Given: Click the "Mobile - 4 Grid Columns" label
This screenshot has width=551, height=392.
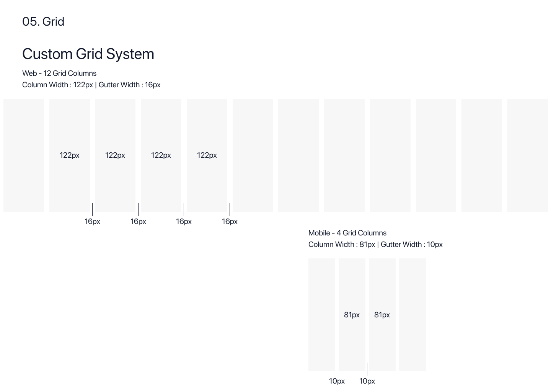Looking at the screenshot, I should point(347,233).
